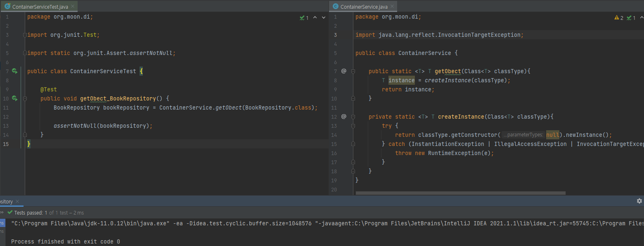Image resolution: width=644 pixels, height=246 pixels.
Task: Click 'package org.moon.di;' in ContainerServiceTest
Action: coord(60,17)
